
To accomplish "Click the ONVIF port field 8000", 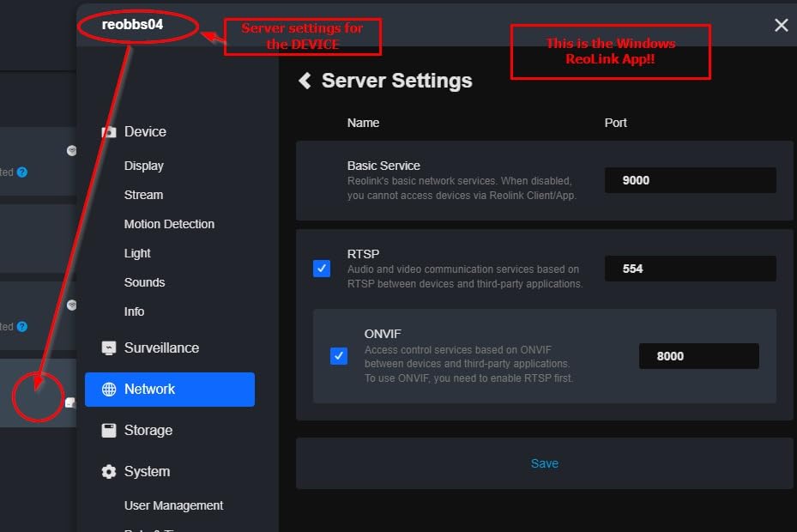I will [699, 356].
